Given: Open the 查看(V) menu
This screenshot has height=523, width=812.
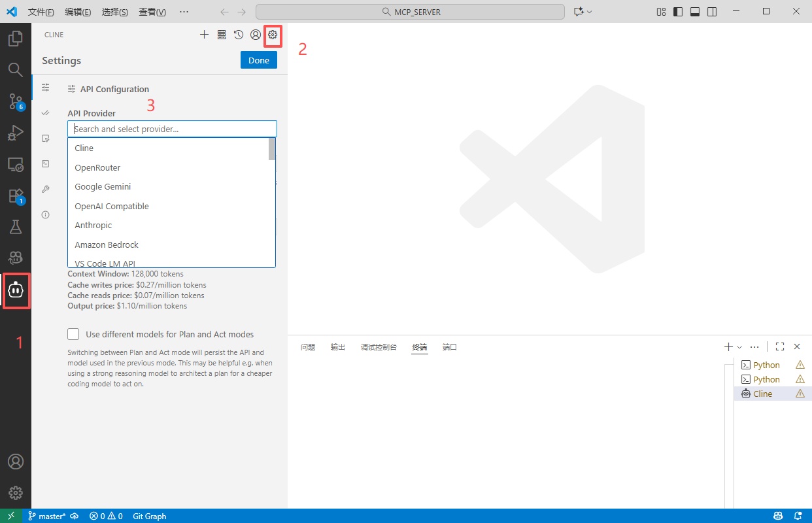Looking at the screenshot, I should point(152,12).
